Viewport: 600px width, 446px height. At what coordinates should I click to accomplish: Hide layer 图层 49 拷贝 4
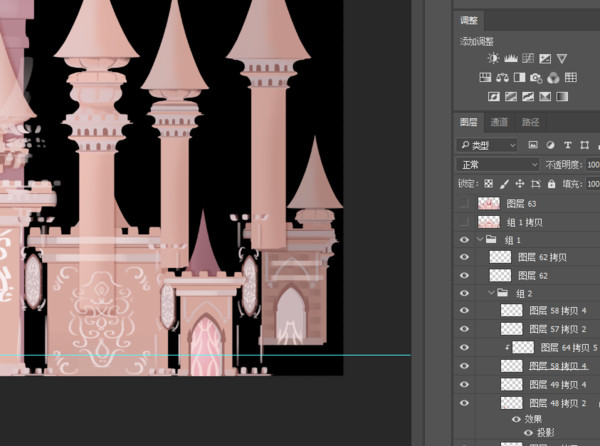point(464,384)
